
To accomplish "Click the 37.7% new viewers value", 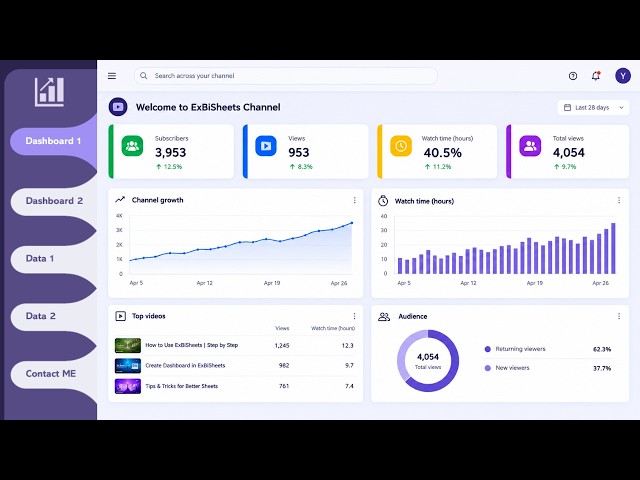I will point(602,368).
